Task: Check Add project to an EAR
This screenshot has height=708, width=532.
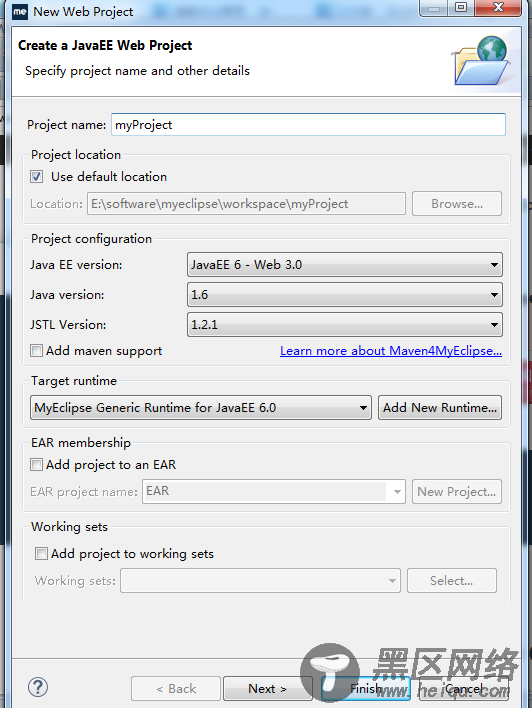Action: click(37, 464)
